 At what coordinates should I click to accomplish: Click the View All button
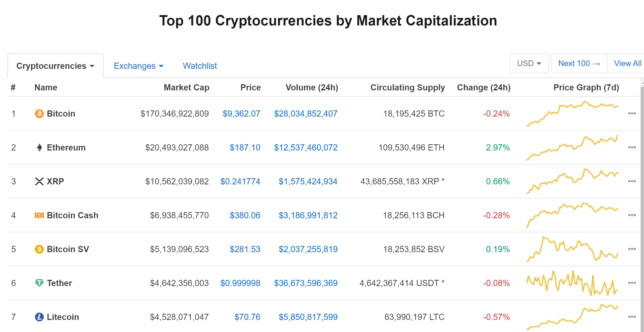627,63
